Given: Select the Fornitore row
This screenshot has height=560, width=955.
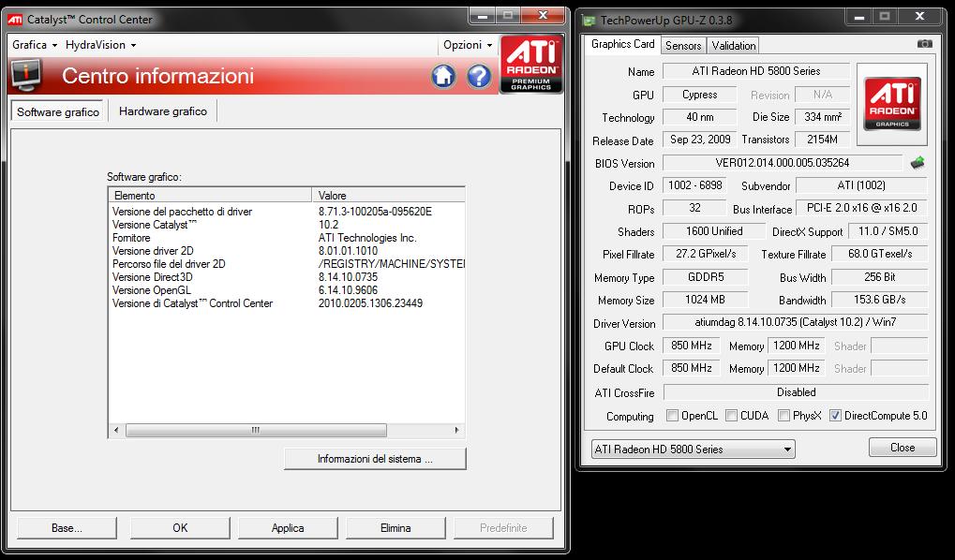Looking at the screenshot, I should tap(287, 238).
